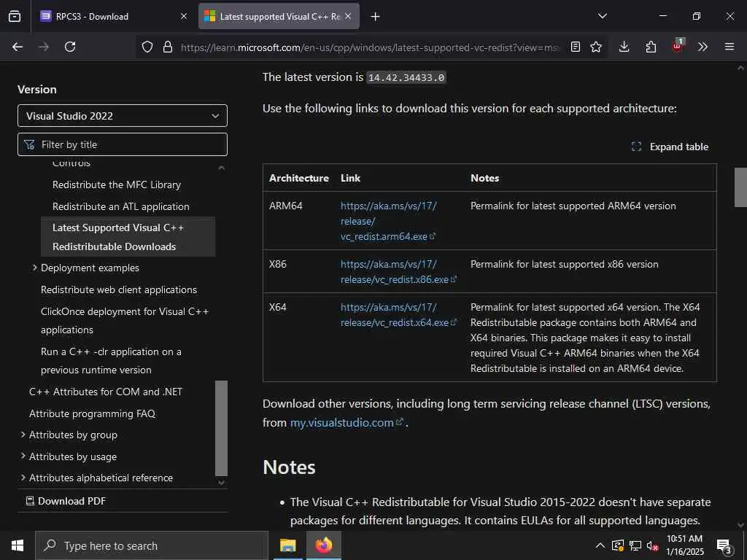
Task: Click Download PDF button
Action: [x=66, y=501]
